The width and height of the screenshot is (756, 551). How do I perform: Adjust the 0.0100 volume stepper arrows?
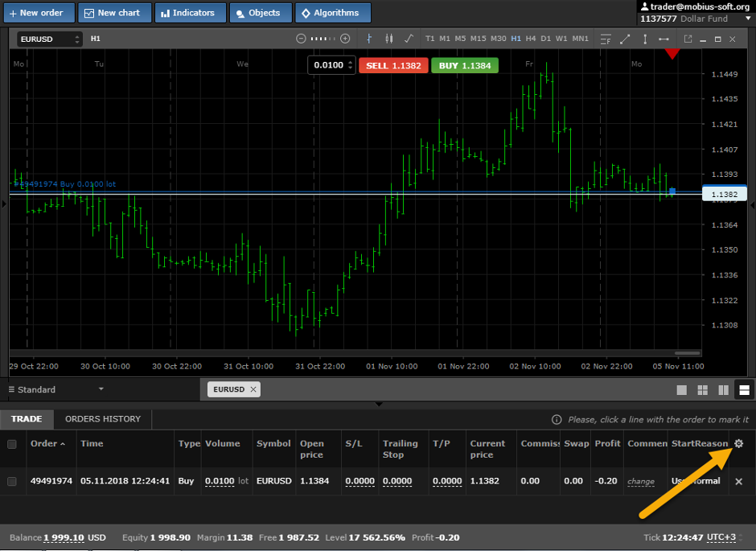[x=351, y=65]
